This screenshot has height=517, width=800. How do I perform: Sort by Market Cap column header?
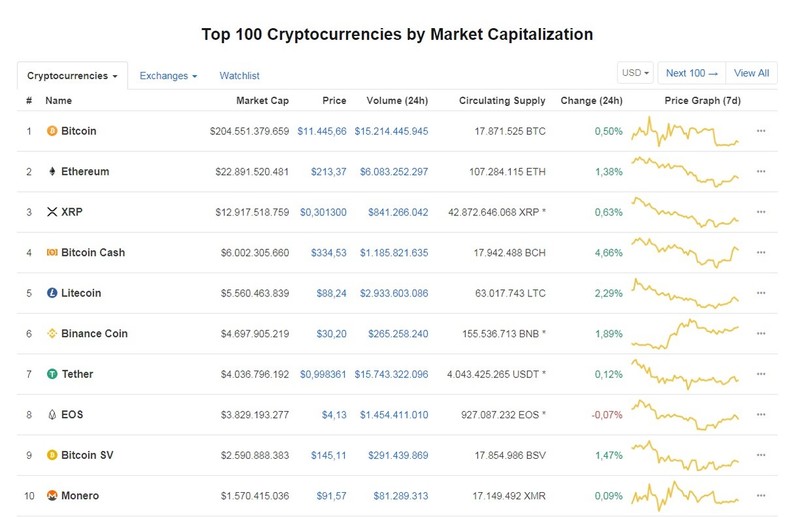coord(262,101)
